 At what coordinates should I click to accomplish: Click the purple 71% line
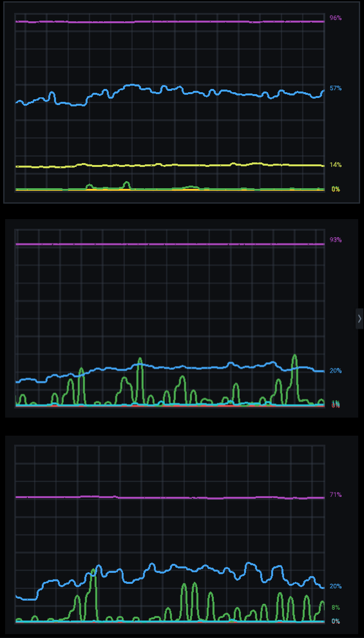(x=169, y=498)
